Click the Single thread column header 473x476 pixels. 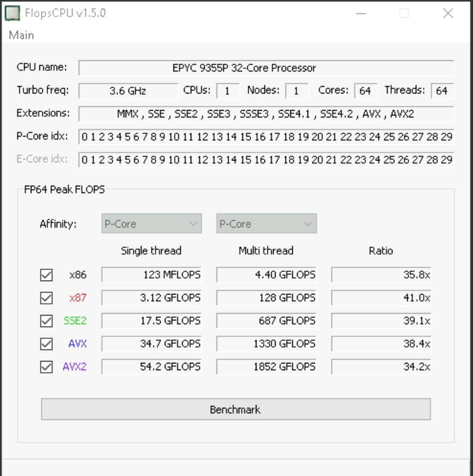tap(151, 251)
